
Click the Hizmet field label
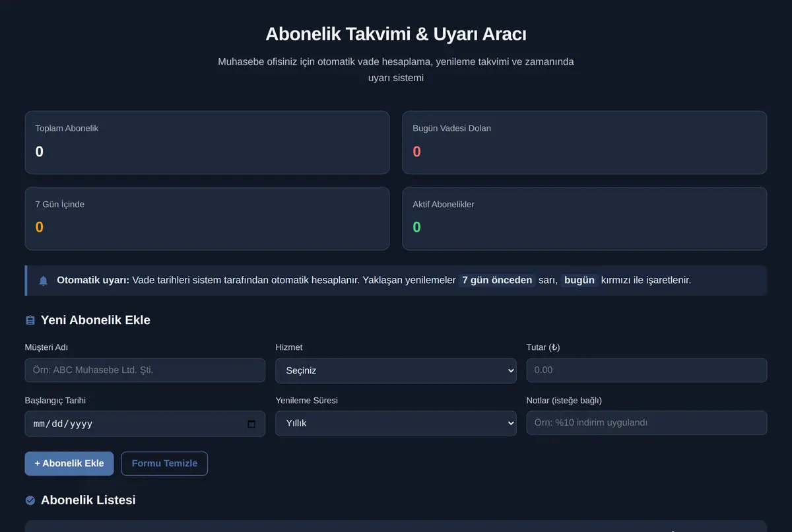[289, 347]
